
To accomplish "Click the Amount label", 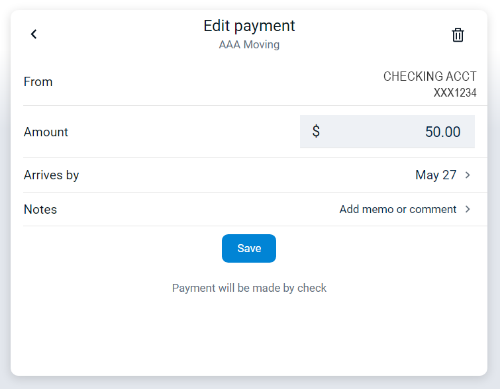I will (x=46, y=132).
